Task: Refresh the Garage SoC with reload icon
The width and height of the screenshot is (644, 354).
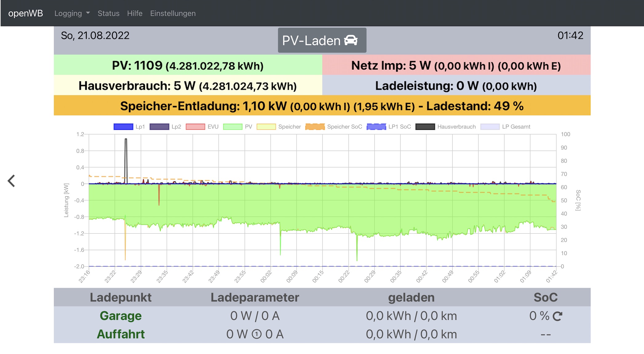Action: click(x=557, y=316)
